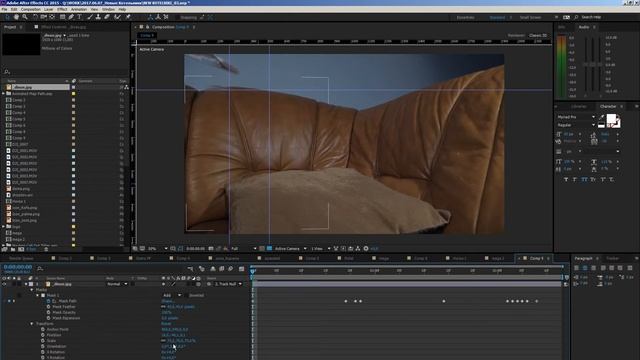The image size is (640, 360).
Task: Toggle the Position stopwatch
Action: click(x=43, y=335)
